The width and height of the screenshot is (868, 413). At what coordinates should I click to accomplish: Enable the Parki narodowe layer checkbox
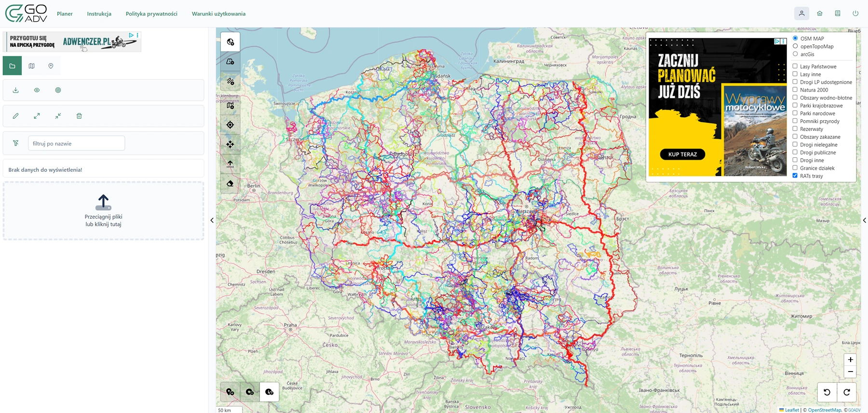(795, 113)
